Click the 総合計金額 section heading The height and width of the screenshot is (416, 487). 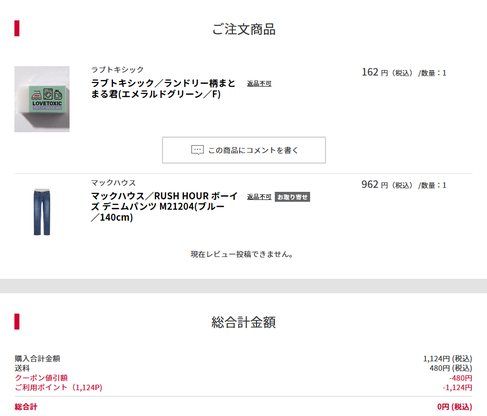coord(244,322)
